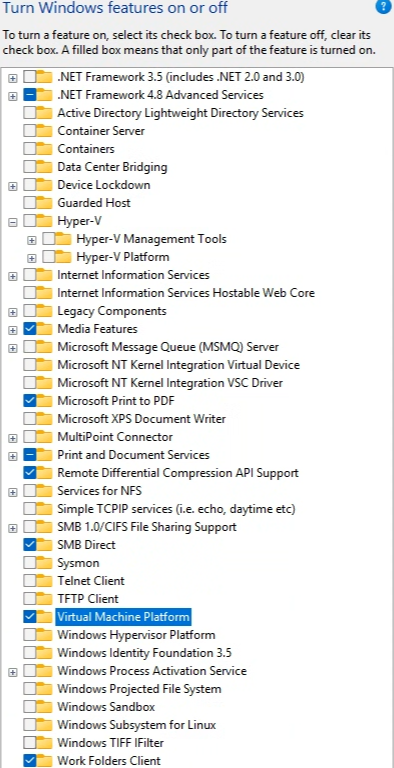
Task: Click folder icon beside MultiPoint Connector
Action: [x=45, y=437]
